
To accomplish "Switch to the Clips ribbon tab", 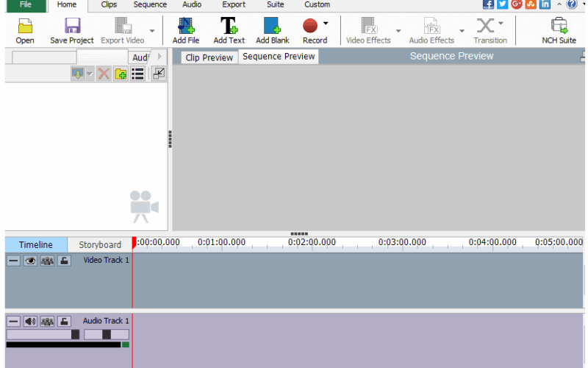I will (x=109, y=4).
